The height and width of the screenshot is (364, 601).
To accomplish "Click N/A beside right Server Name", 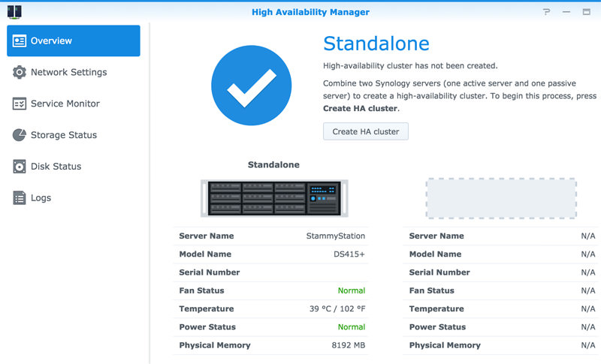I will (x=588, y=236).
